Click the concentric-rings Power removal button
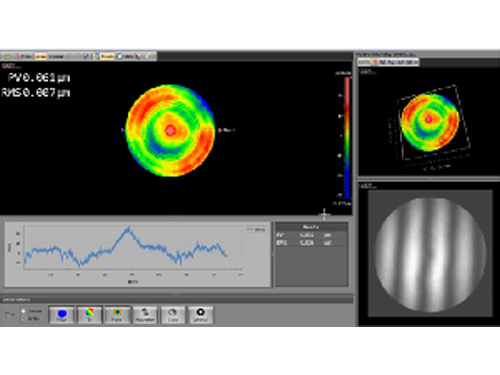Screen dimensions: 500x375 click(x=117, y=315)
